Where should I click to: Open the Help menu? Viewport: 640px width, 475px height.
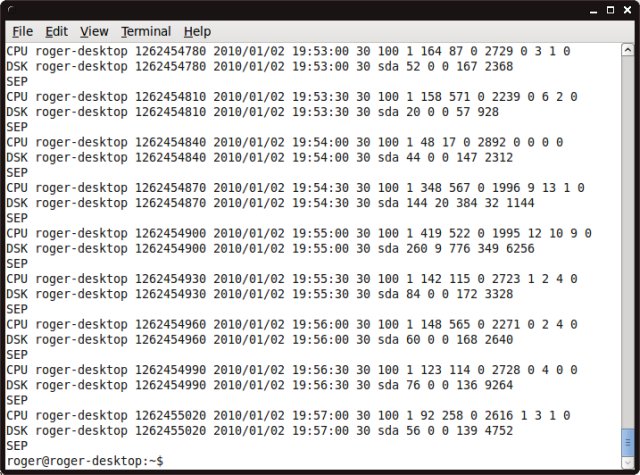tap(197, 32)
